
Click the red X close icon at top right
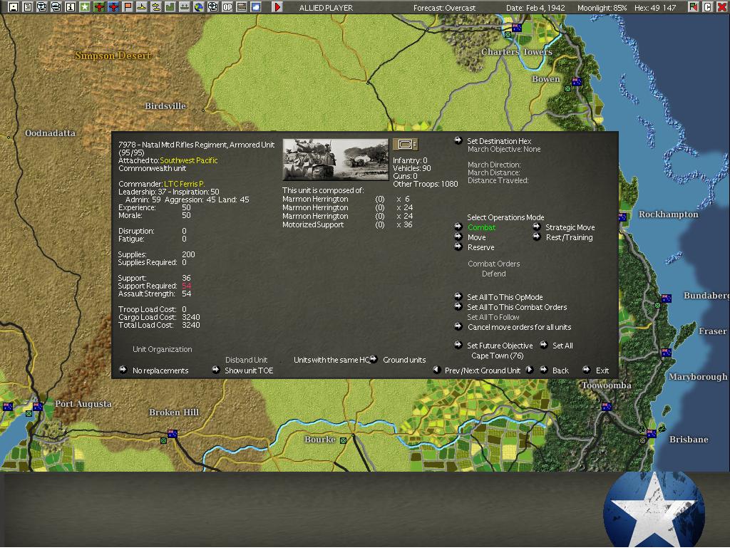(721, 7)
